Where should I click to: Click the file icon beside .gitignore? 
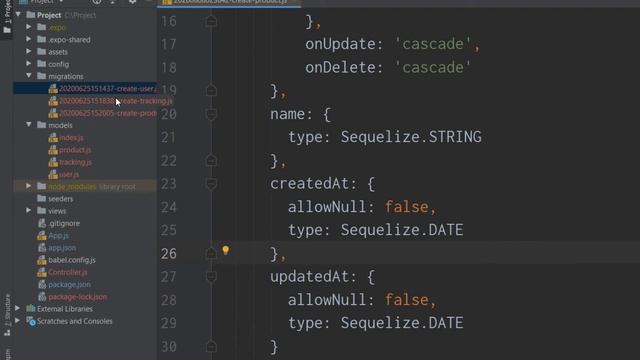click(x=42, y=223)
